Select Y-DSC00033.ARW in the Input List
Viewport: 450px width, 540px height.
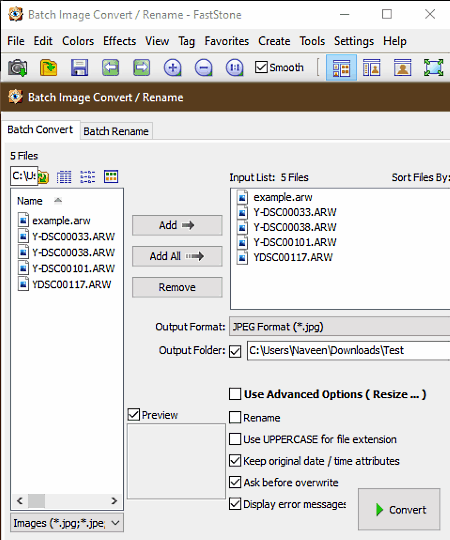287,212
